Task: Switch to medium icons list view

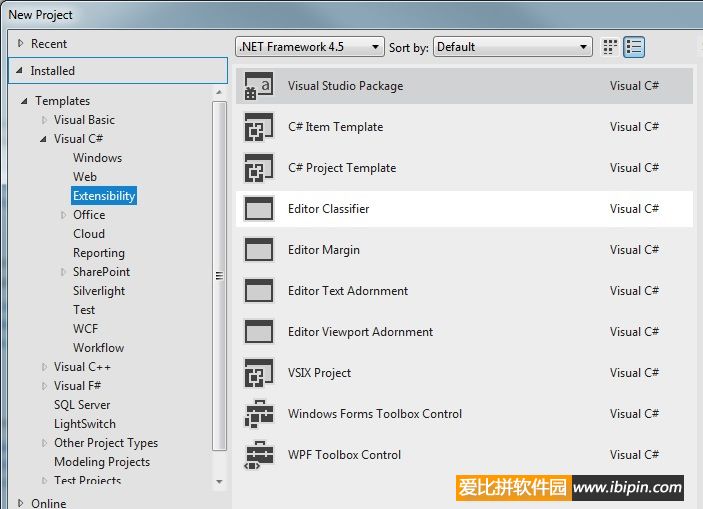Action: click(634, 47)
